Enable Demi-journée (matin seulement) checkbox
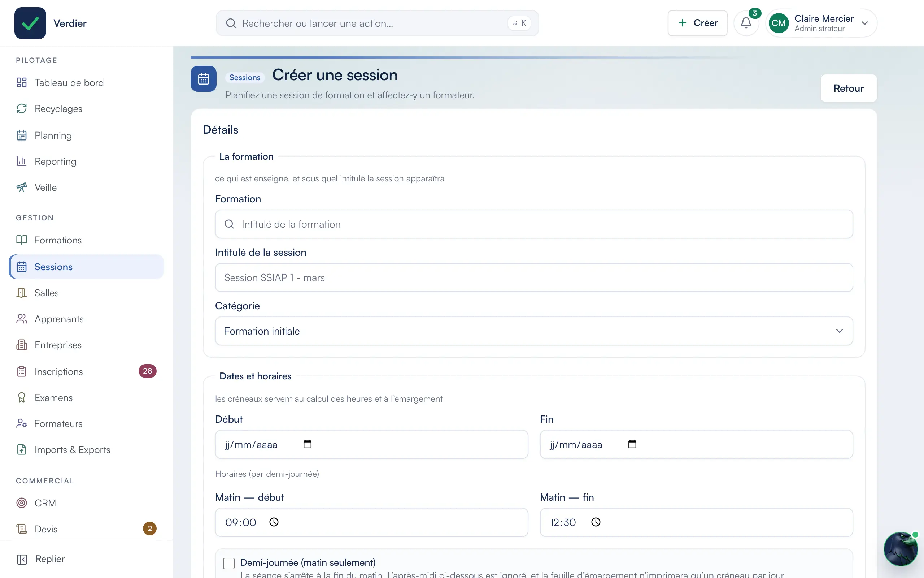The width and height of the screenshot is (924, 578). [x=229, y=563]
